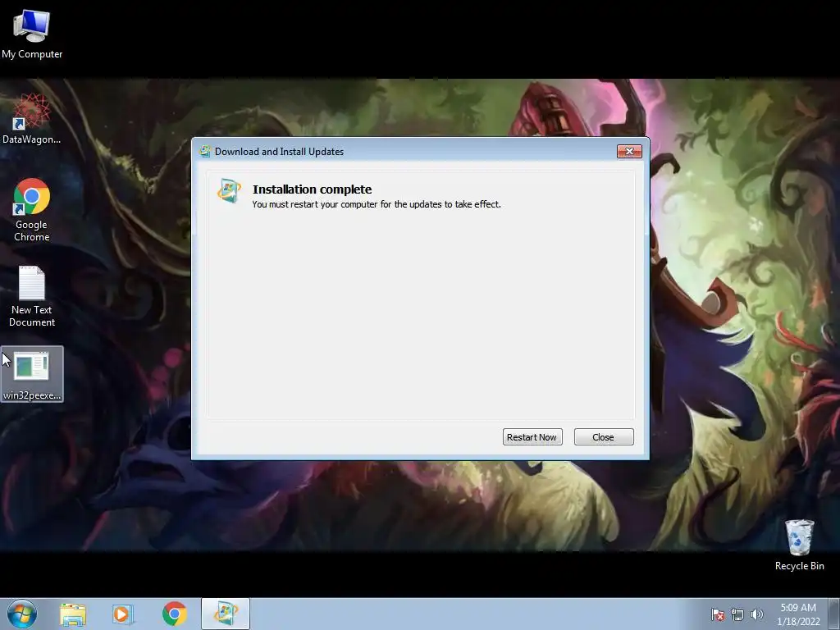Open Windows Explorer from taskbar

click(x=73, y=614)
